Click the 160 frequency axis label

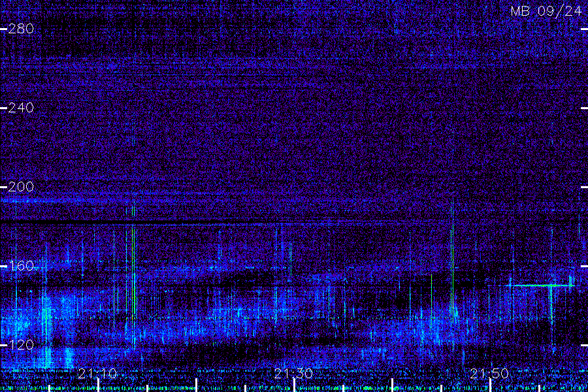pos(21,266)
